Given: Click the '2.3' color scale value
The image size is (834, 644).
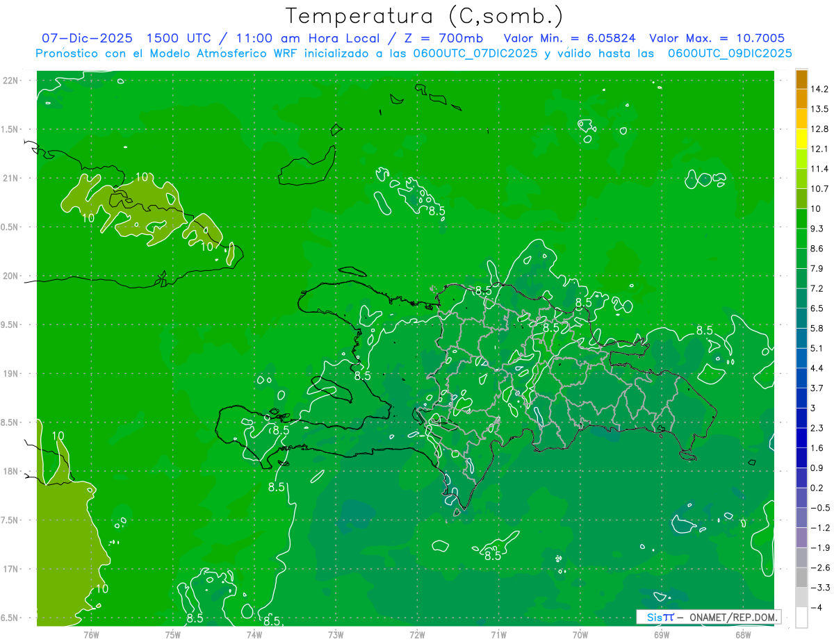Looking at the screenshot, I should [x=817, y=428].
